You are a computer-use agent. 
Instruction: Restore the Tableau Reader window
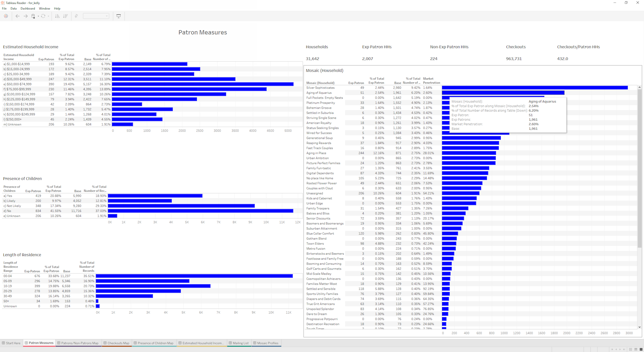(x=626, y=3)
